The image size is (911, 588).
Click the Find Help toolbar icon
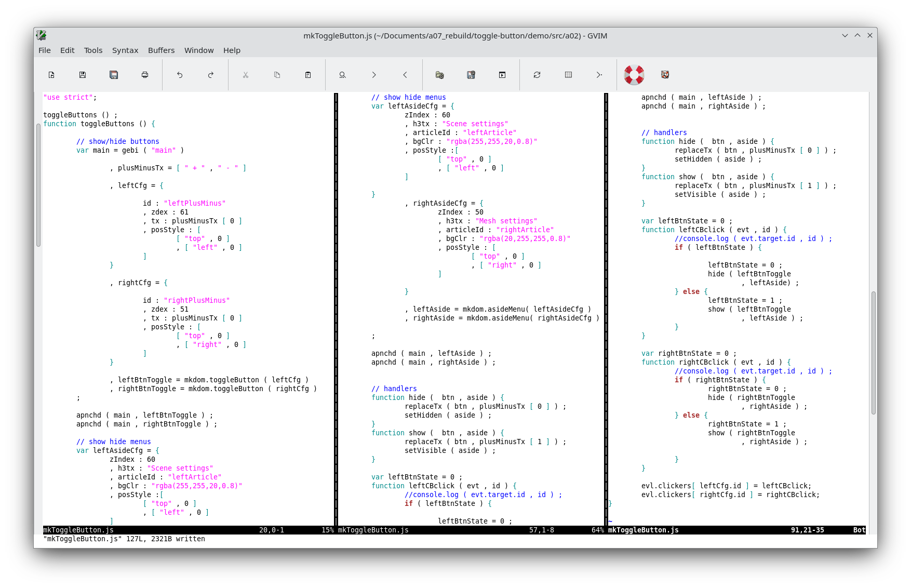pos(665,75)
